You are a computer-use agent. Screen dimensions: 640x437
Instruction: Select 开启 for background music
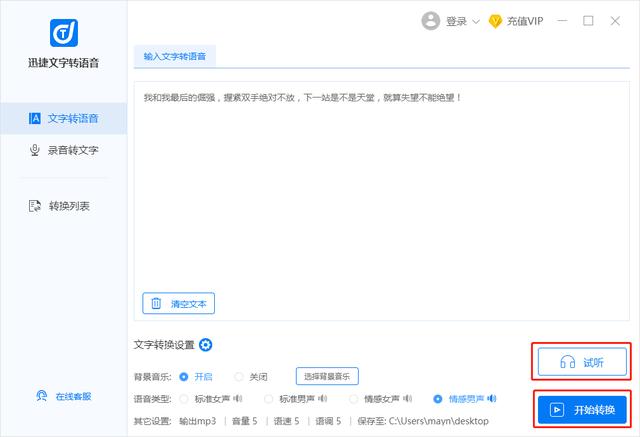point(196,377)
